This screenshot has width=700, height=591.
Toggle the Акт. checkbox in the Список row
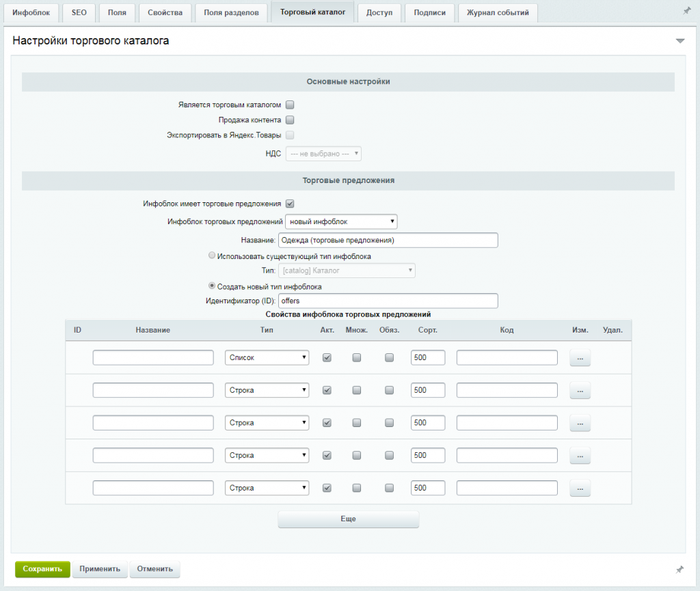pos(327,358)
